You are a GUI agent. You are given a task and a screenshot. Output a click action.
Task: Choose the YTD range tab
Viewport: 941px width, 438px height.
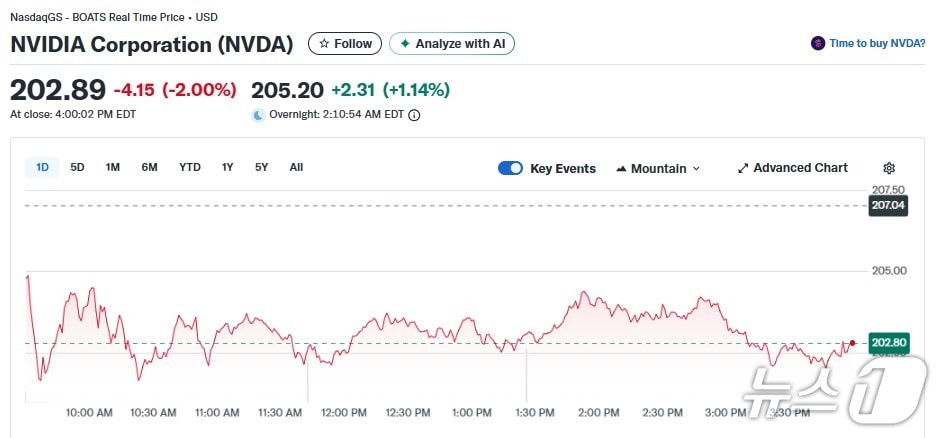190,167
